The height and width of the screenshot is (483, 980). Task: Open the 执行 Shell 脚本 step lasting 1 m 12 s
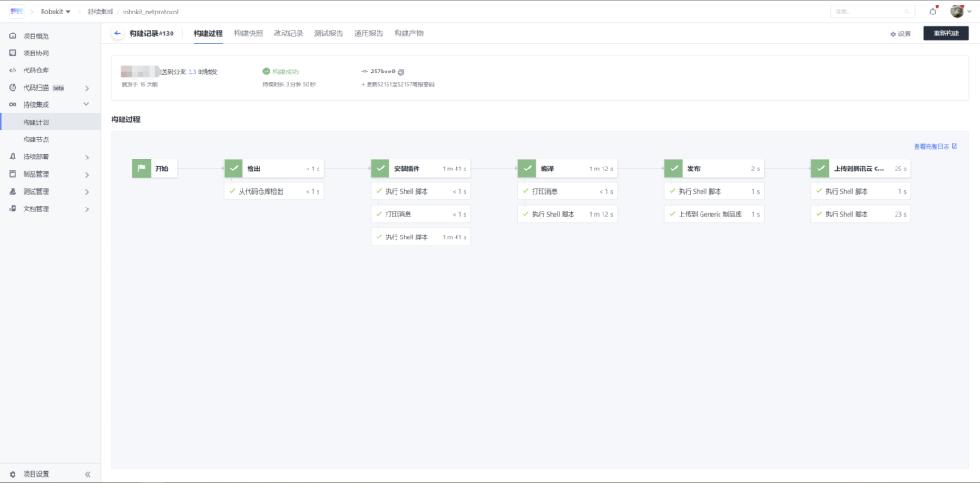coord(568,214)
